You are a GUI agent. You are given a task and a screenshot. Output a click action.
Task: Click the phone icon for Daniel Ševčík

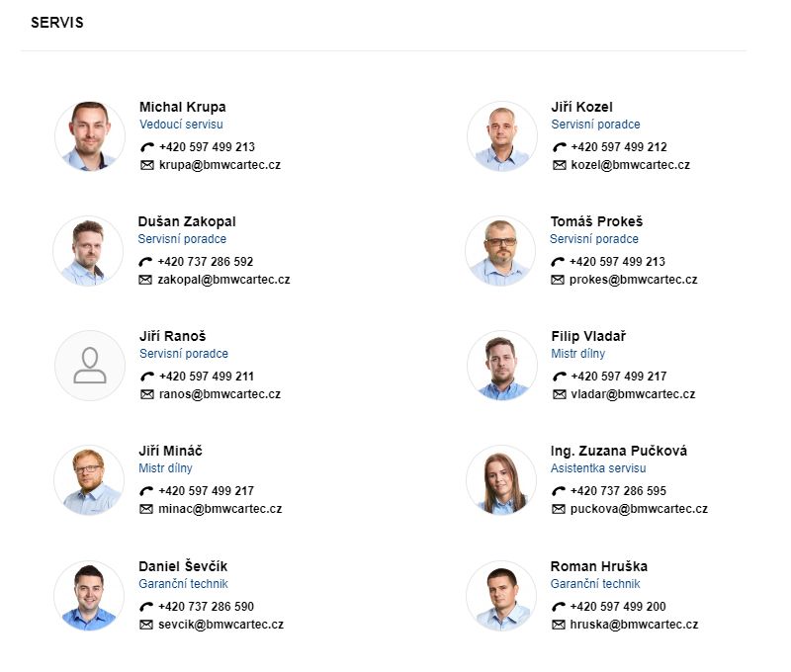tap(146, 607)
